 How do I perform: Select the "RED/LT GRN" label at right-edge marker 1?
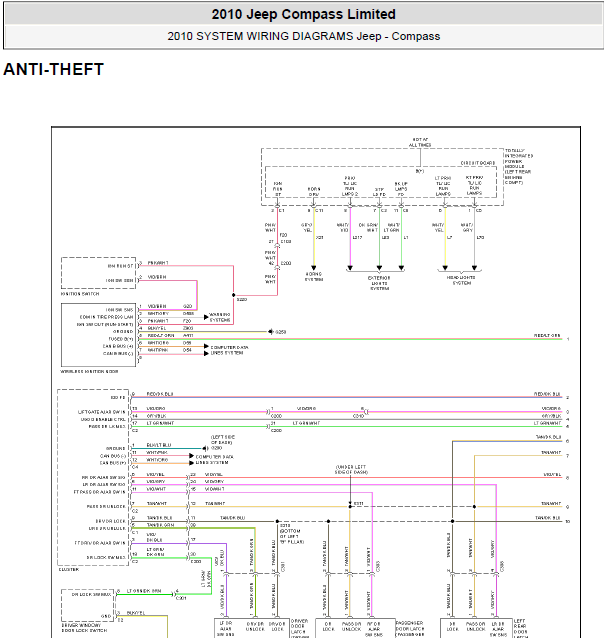547,336
